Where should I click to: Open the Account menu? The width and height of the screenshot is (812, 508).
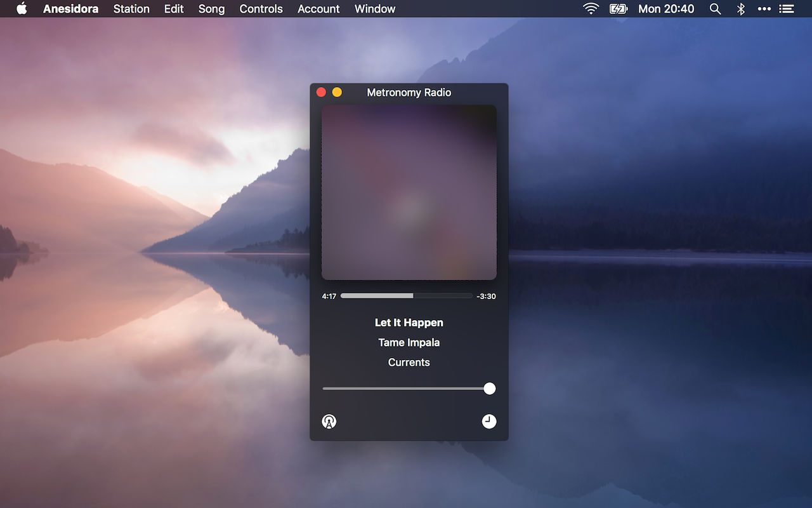tap(318, 9)
